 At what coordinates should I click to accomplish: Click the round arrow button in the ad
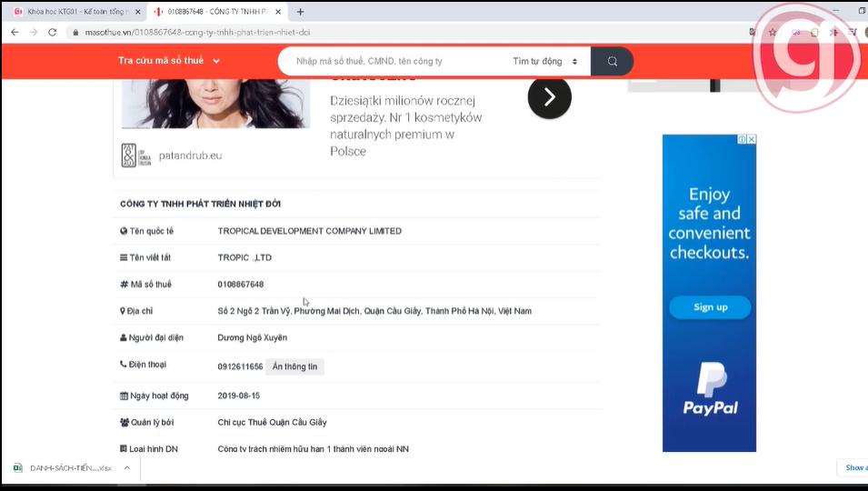coord(549,97)
